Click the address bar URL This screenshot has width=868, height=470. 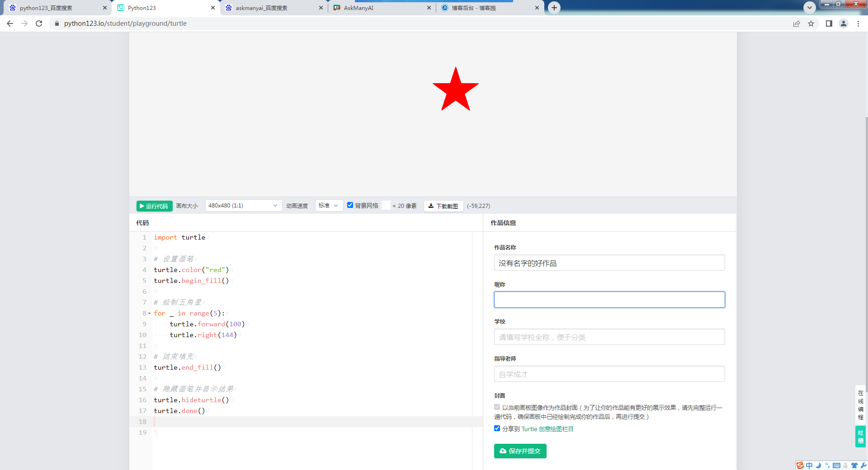pyautogui.click(x=125, y=23)
